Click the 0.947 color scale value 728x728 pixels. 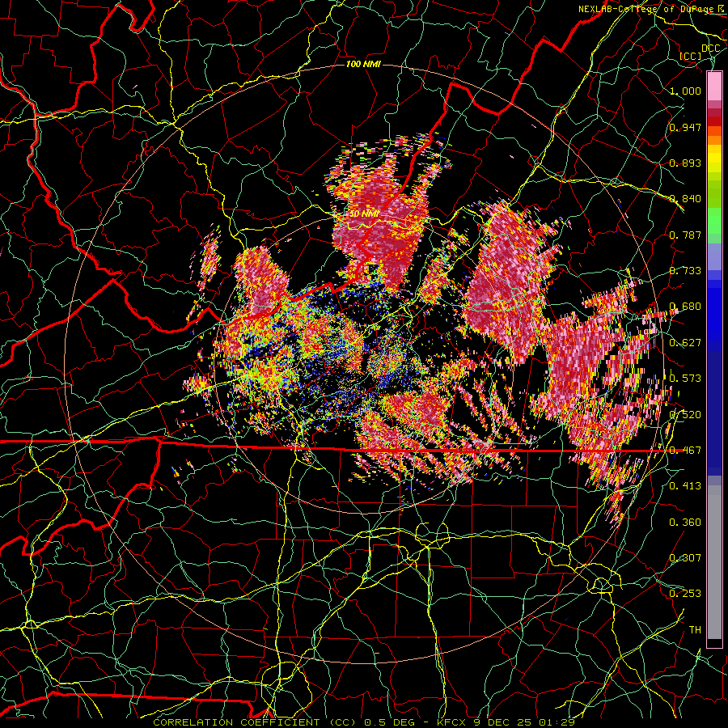click(685, 127)
